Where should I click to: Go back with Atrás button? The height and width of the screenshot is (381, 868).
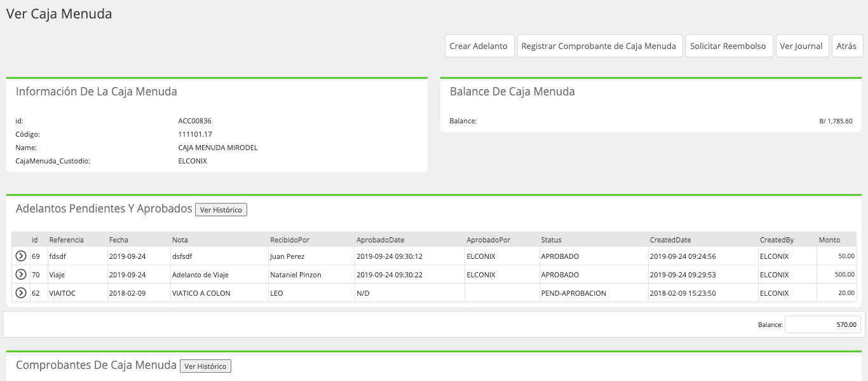coord(847,46)
